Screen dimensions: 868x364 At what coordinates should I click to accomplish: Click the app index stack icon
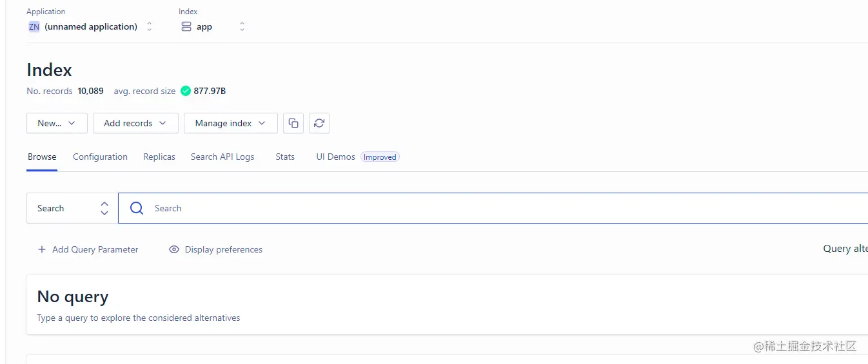tap(186, 27)
